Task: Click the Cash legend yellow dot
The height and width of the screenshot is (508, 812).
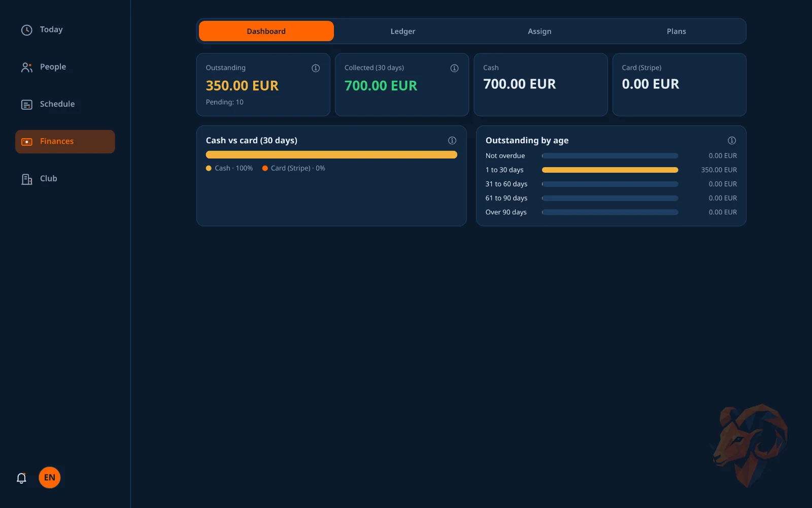Action: point(209,168)
